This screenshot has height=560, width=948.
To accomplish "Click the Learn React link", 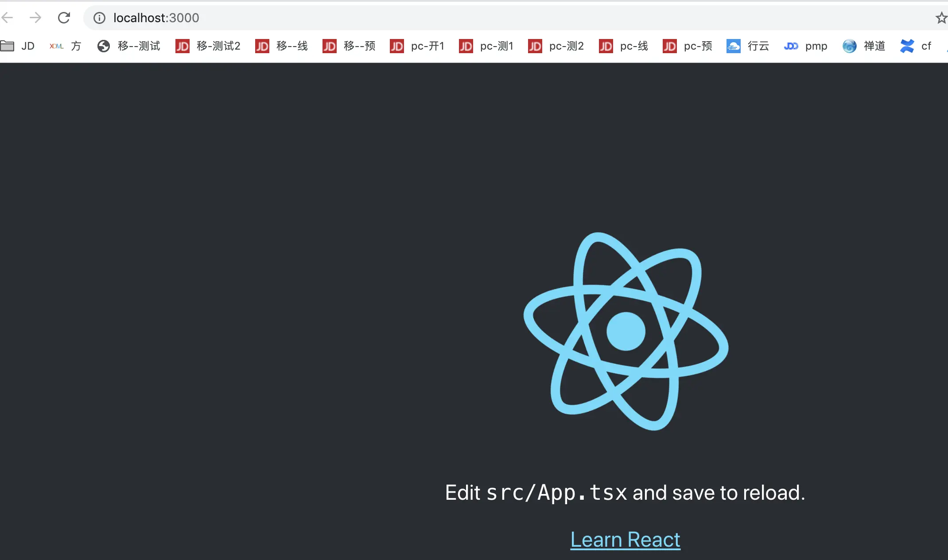I will [x=625, y=540].
